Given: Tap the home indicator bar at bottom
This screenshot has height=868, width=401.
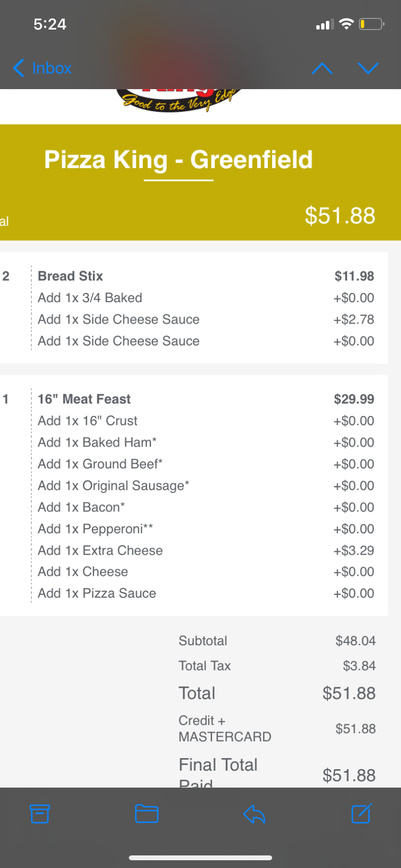Looking at the screenshot, I should (x=200, y=858).
